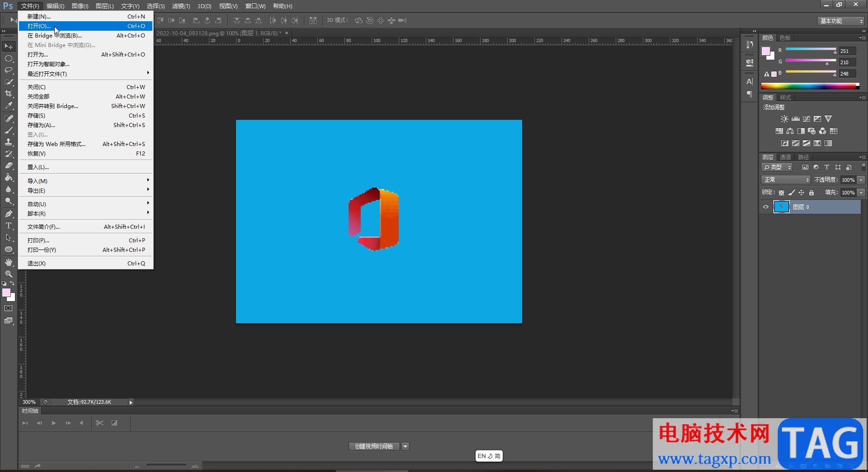
Task: Select the Dodge tool
Action: (x=9, y=201)
